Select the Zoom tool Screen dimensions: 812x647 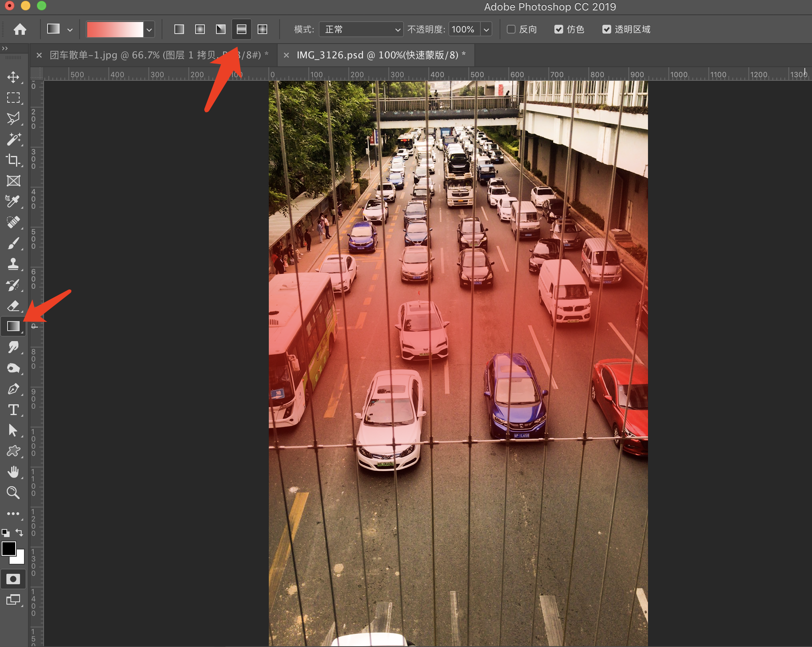13,493
